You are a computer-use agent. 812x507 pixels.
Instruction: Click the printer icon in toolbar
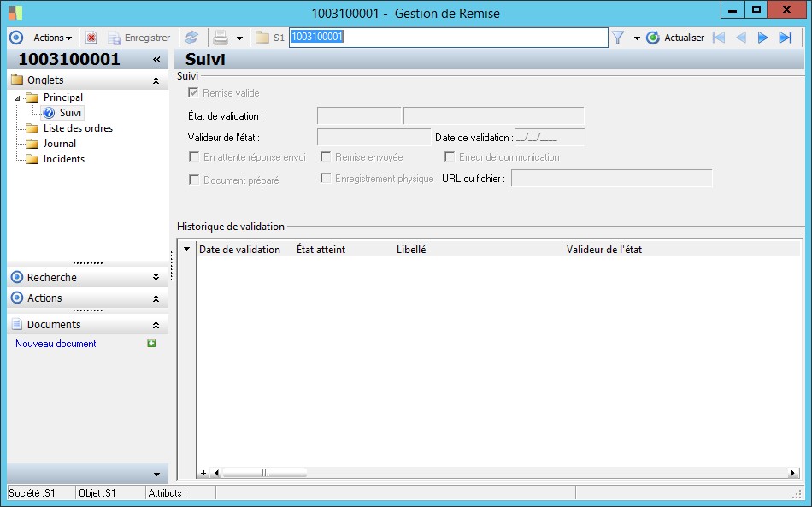click(221, 38)
